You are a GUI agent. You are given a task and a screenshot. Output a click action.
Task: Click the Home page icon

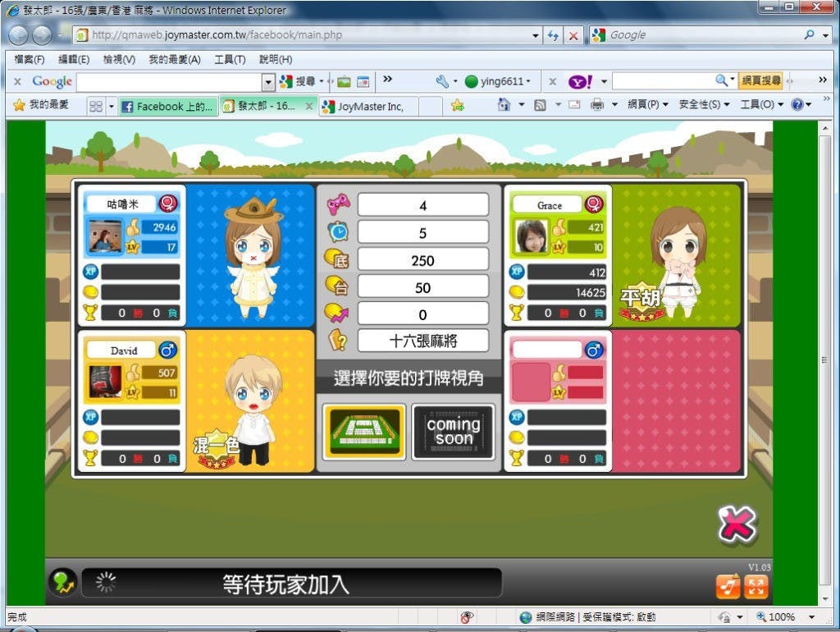tap(504, 104)
